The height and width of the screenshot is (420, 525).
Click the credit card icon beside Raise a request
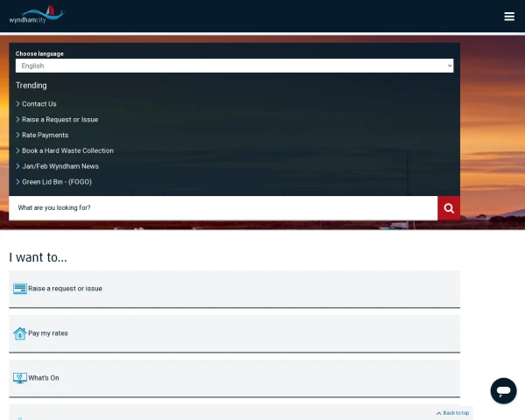pyautogui.click(x=20, y=289)
